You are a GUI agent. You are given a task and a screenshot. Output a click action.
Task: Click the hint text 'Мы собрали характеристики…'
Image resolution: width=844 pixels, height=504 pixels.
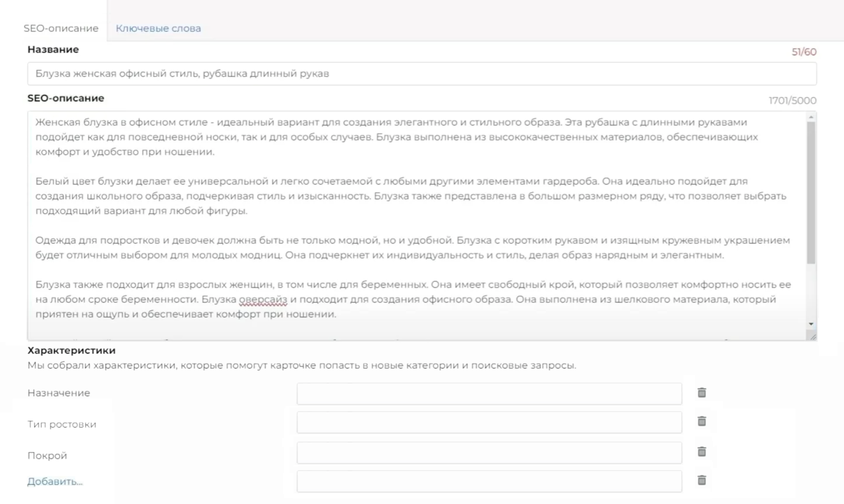(x=302, y=365)
